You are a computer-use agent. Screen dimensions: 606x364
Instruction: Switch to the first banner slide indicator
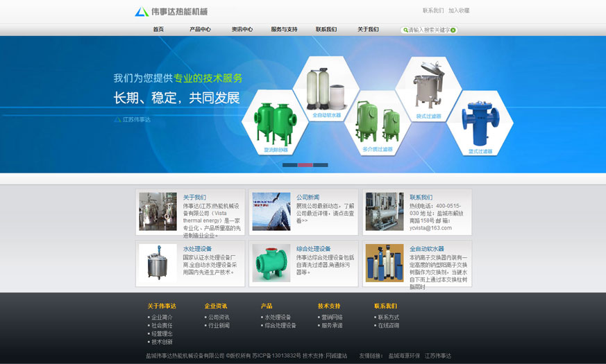(x=289, y=165)
